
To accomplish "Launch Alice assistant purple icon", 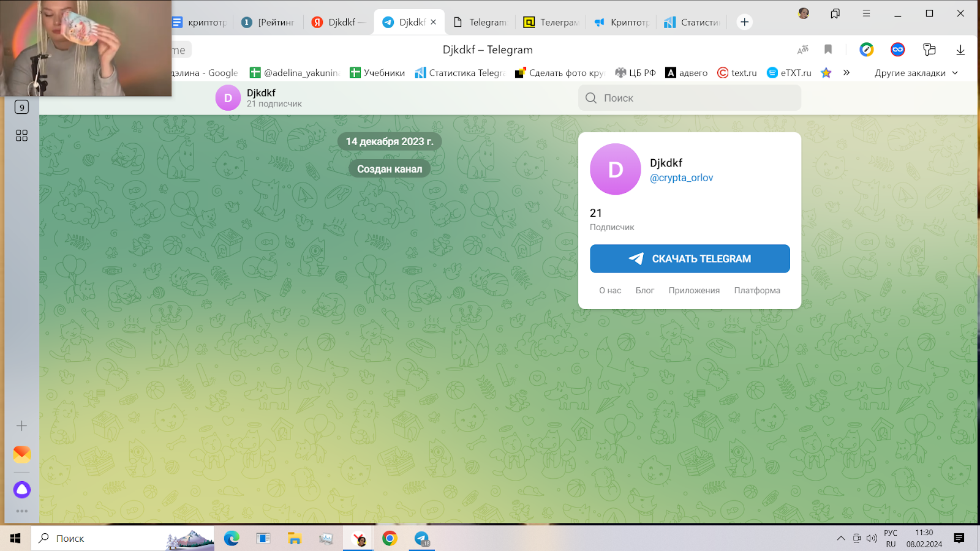I will pyautogui.click(x=21, y=489).
